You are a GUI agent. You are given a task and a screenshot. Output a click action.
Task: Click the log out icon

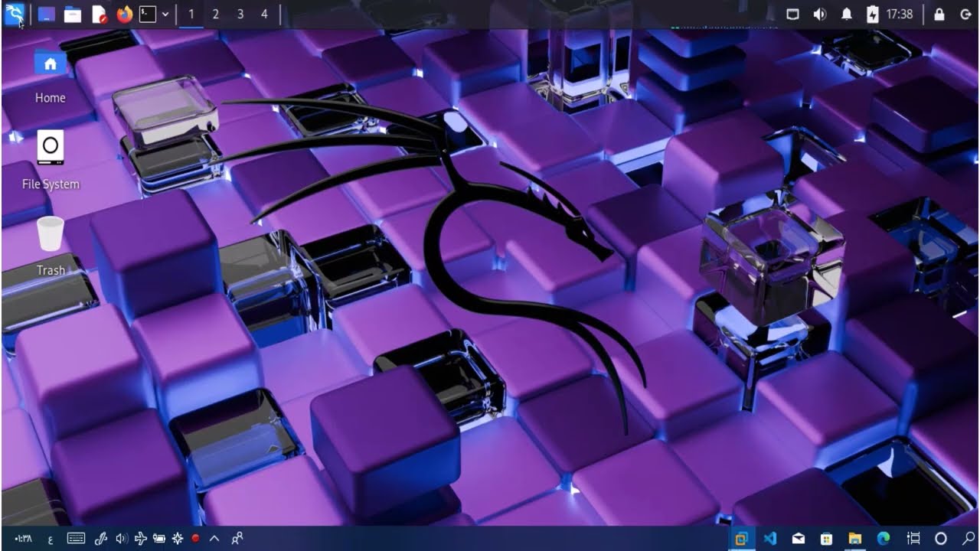[964, 14]
